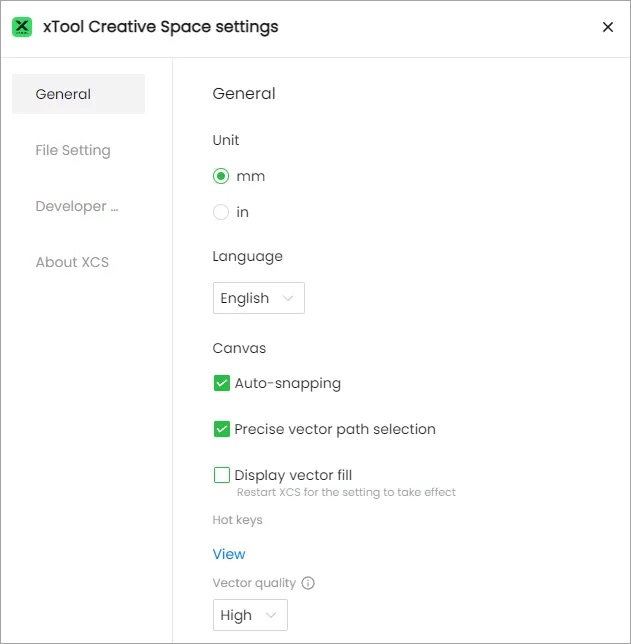
Task: Open the English language dropdown
Action: click(x=258, y=298)
